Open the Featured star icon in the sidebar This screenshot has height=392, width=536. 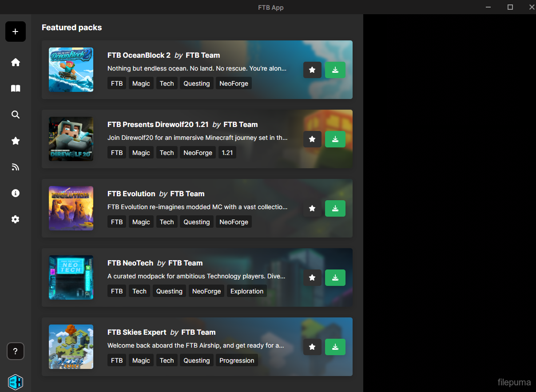click(16, 141)
